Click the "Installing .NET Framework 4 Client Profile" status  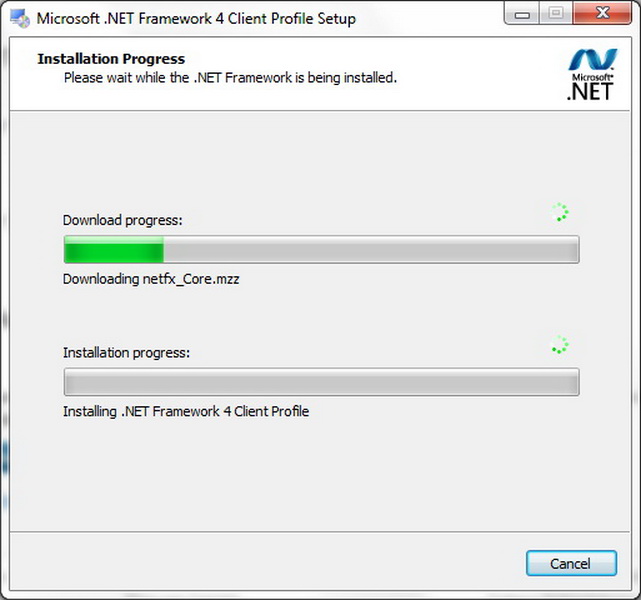click(x=186, y=411)
